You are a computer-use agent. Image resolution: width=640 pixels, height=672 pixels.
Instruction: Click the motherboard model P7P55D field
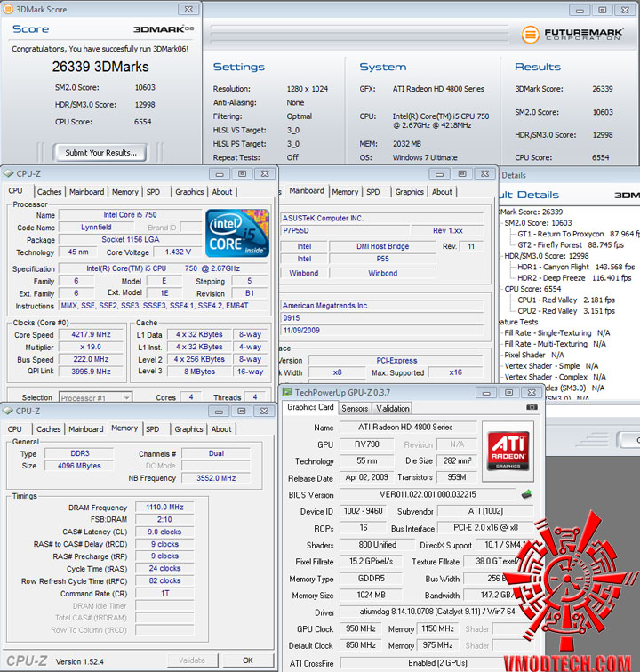coord(345,230)
